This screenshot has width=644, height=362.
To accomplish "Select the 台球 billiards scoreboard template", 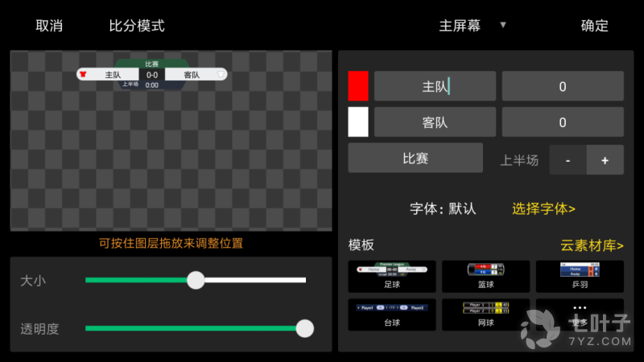I will (392, 315).
